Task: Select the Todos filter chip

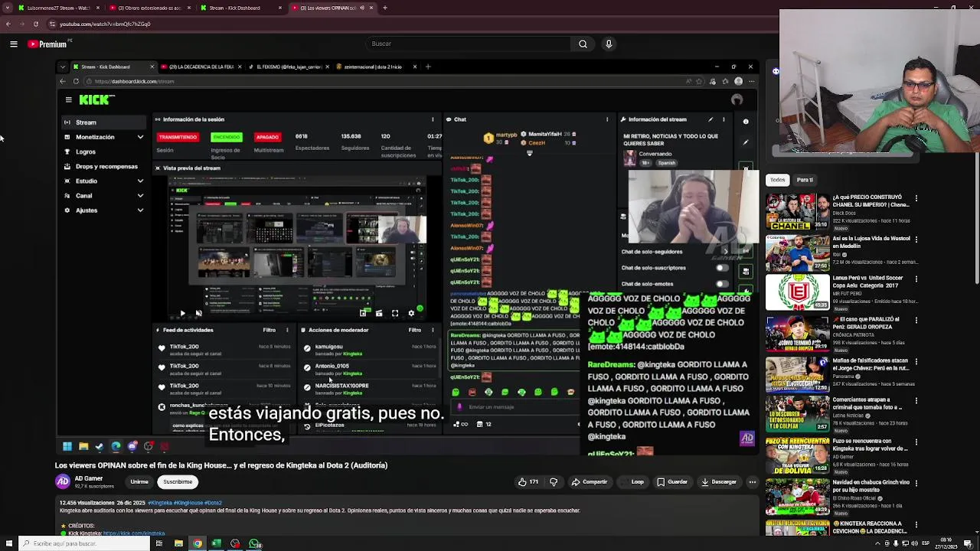Action: click(777, 180)
